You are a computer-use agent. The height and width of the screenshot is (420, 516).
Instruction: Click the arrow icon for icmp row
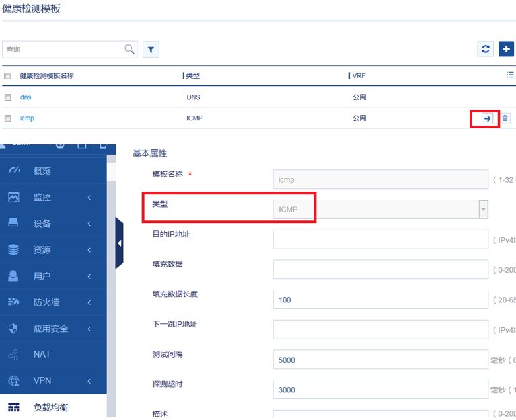click(486, 118)
